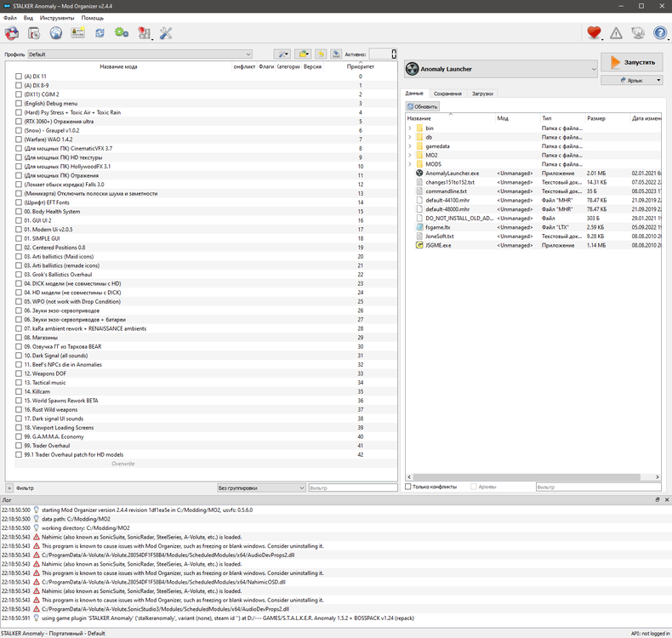Open the tools puzzle piece icon

144,33
